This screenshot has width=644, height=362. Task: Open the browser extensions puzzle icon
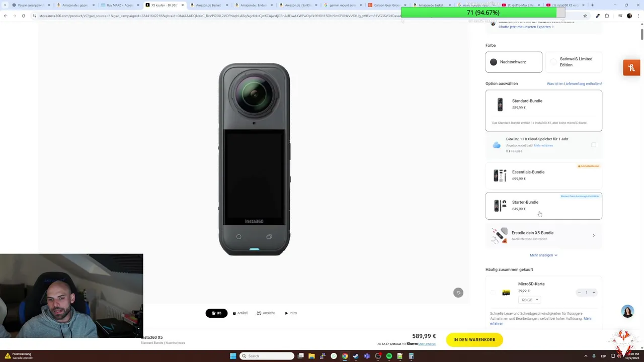[607, 16]
